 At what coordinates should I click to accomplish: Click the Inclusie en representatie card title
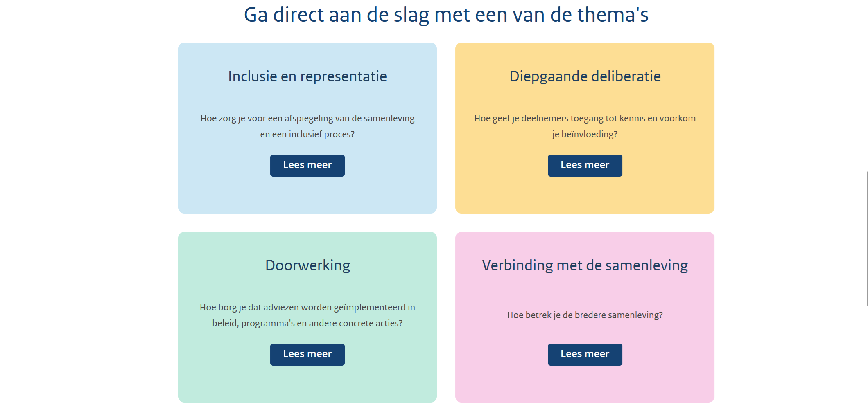coord(307,76)
